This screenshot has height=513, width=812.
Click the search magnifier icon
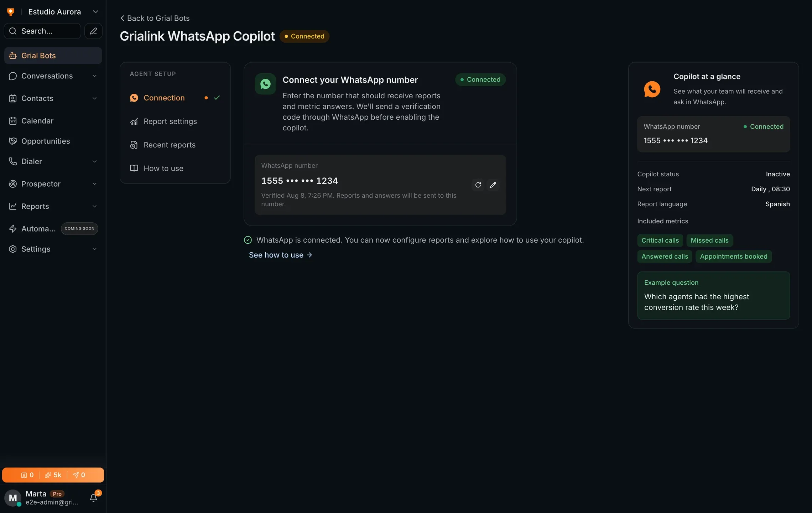13,31
